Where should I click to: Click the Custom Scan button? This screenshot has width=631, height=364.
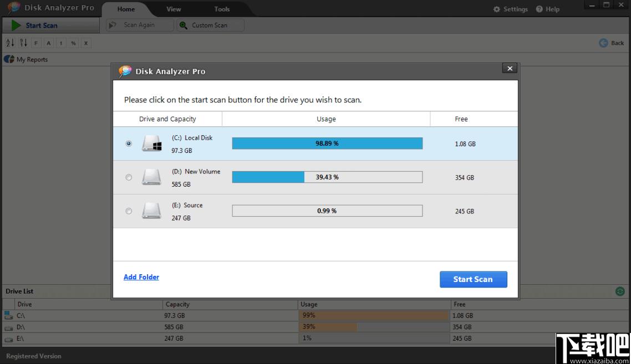tap(211, 25)
